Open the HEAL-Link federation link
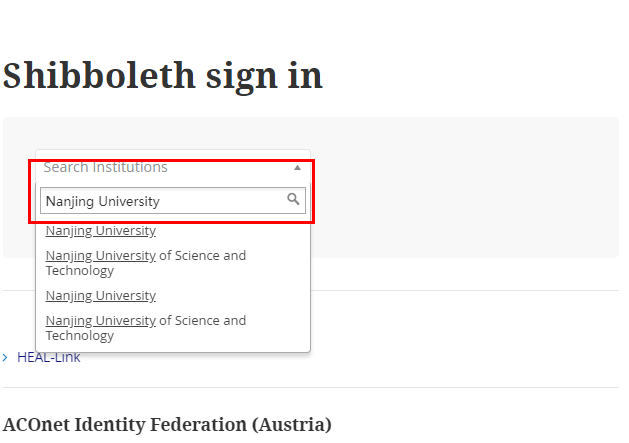 point(48,357)
